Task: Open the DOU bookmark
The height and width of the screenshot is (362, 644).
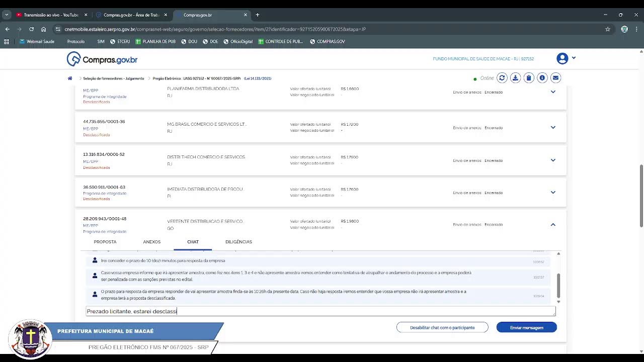Action: [189, 42]
